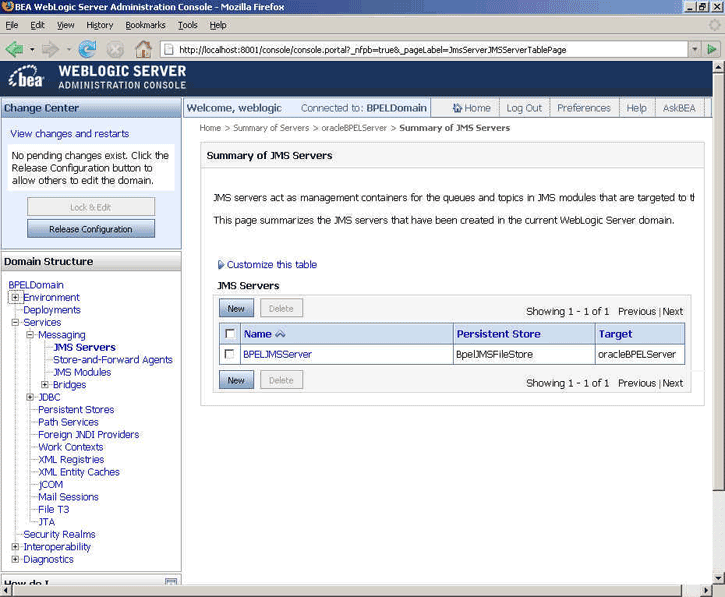Open the forward history dropdown arrow
This screenshot has width=725, height=597.
click(68, 49)
